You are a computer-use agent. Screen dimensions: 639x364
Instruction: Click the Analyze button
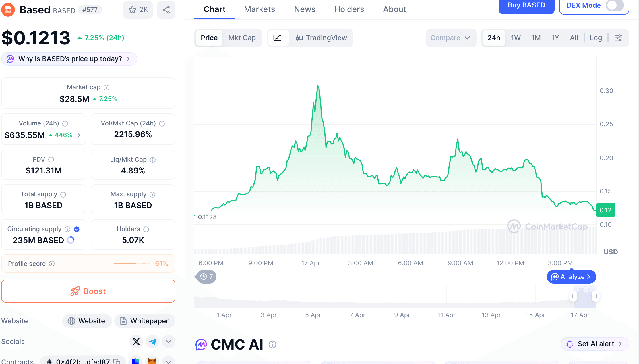(571, 277)
